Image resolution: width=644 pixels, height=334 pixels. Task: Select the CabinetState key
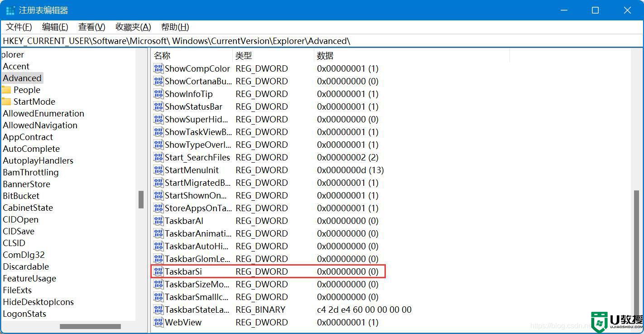(x=28, y=208)
